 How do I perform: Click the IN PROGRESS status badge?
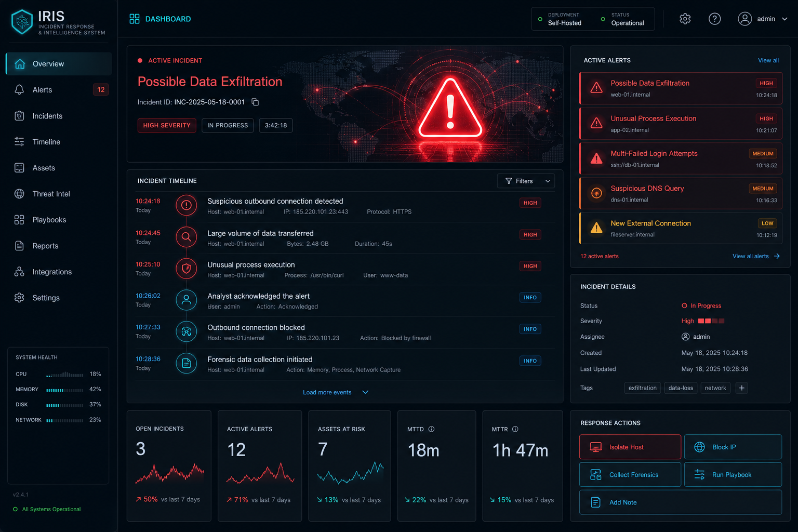pyautogui.click(x=228, y=125)
